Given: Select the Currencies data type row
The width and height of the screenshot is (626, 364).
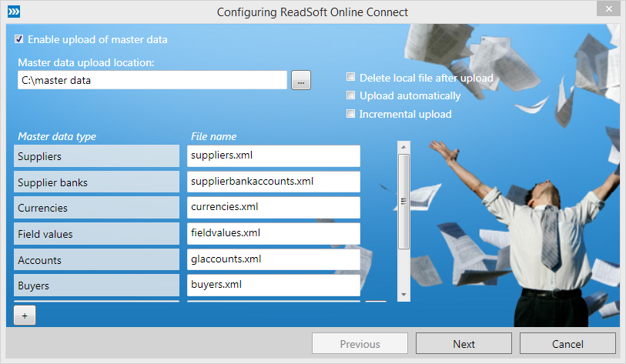Looking at the screenshot, I should pyautogui.click(x=96, y=208).
